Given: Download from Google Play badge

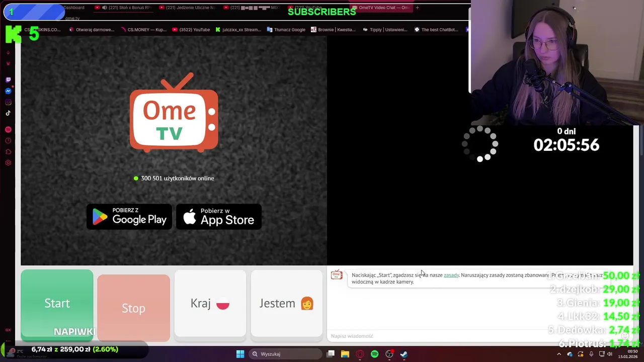Looking at the screenshot, I should (x=129, y=217).
